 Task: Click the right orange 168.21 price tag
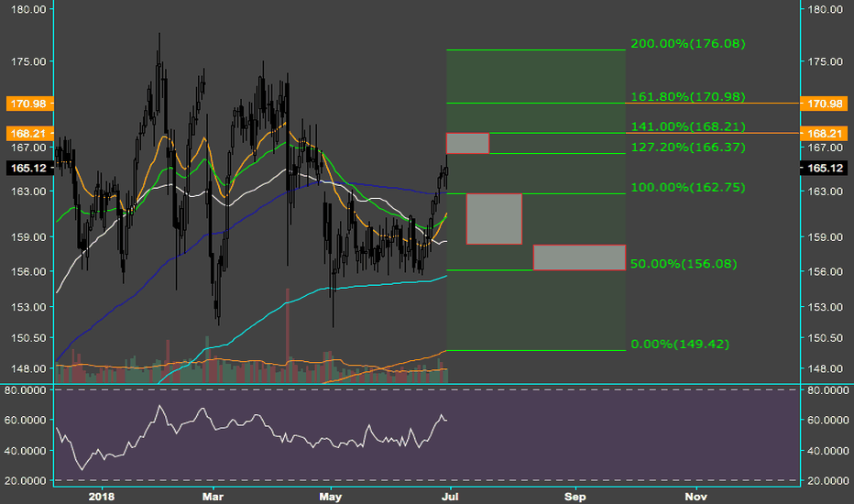pyautogui.click(x=824, y=134)
